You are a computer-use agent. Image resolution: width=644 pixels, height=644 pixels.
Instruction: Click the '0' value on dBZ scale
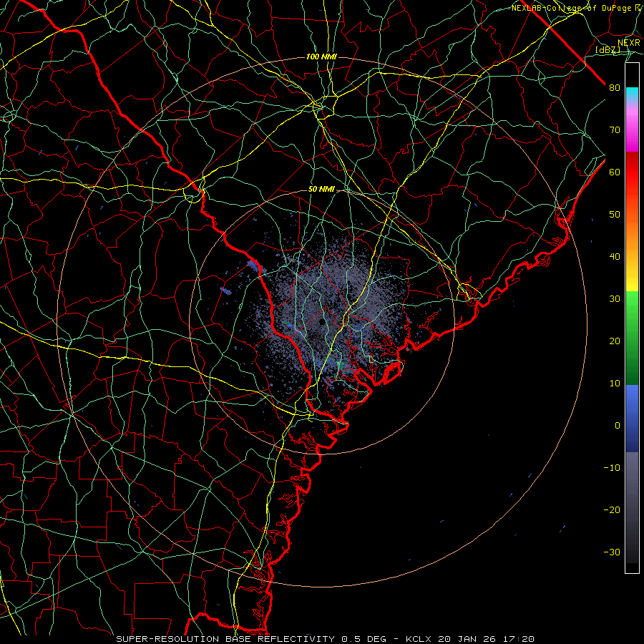[618, 426]
